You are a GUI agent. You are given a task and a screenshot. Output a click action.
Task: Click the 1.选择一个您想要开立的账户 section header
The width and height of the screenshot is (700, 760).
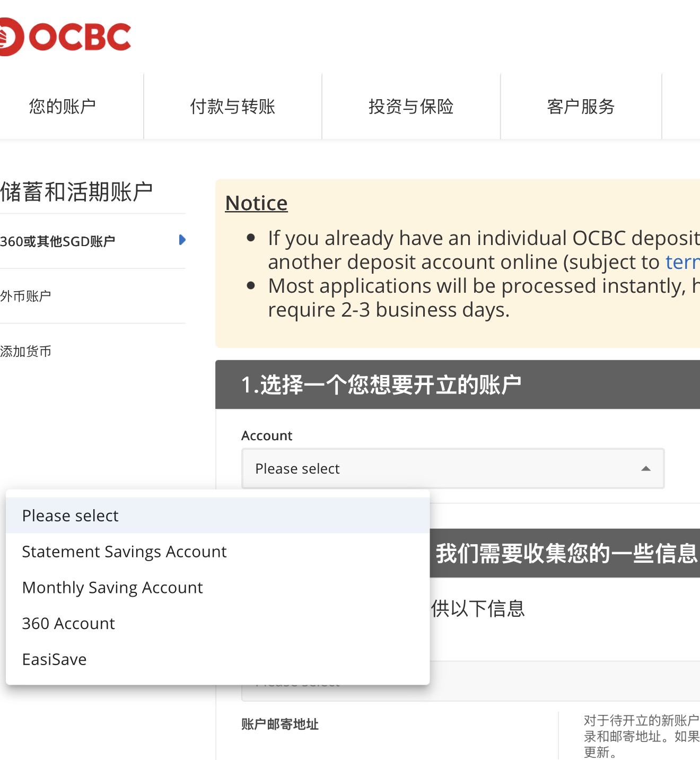click(458, 385)
